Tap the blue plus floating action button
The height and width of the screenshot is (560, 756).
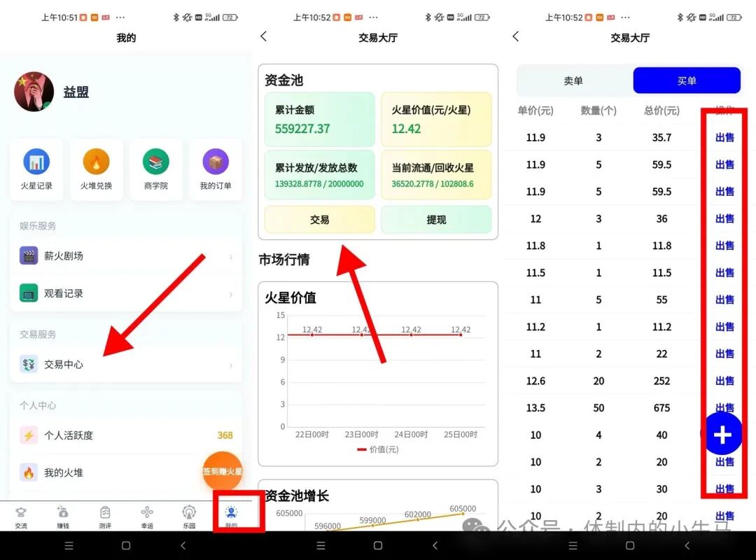pyautogui.click(x=722, y=435)
